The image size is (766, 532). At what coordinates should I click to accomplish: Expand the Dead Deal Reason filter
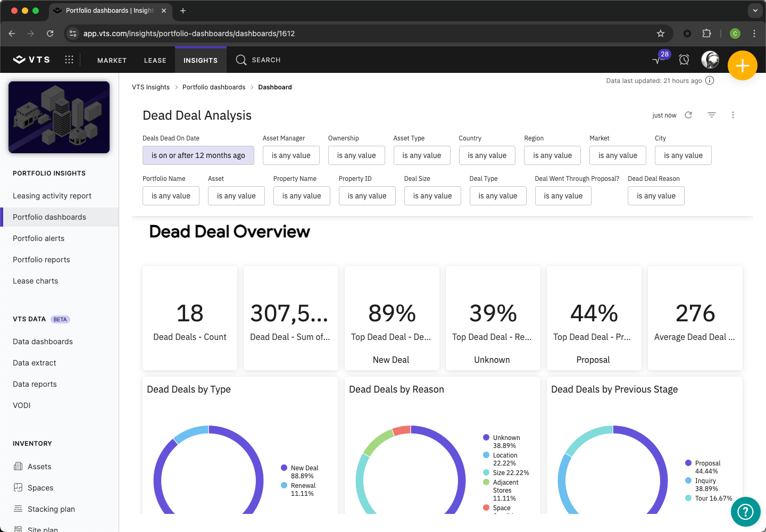point(656,196)
